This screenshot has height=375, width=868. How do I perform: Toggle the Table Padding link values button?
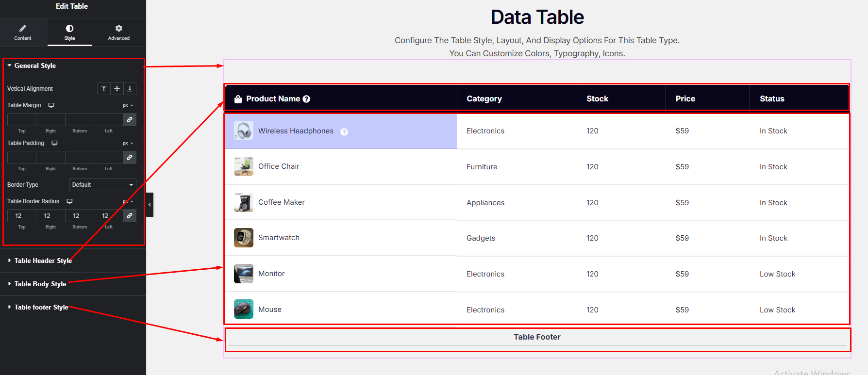coord(130,158)
